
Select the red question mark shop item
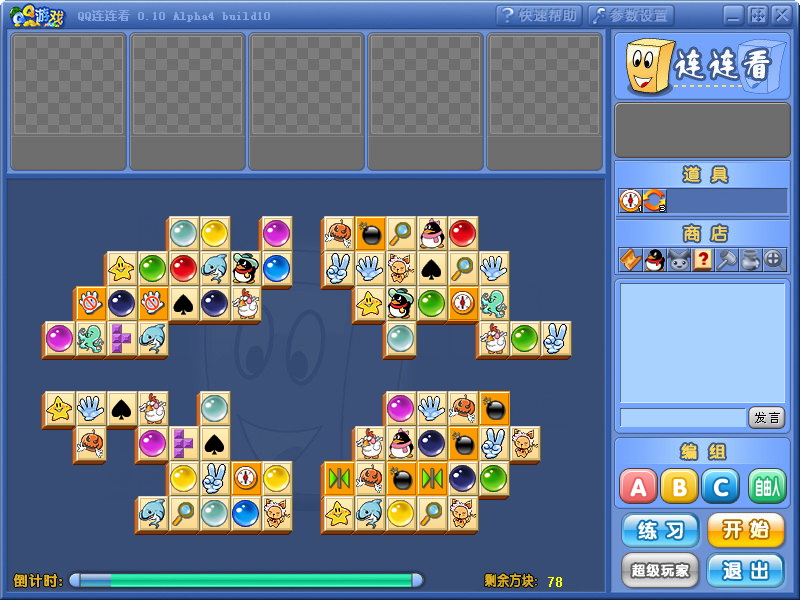click(702, 260)
